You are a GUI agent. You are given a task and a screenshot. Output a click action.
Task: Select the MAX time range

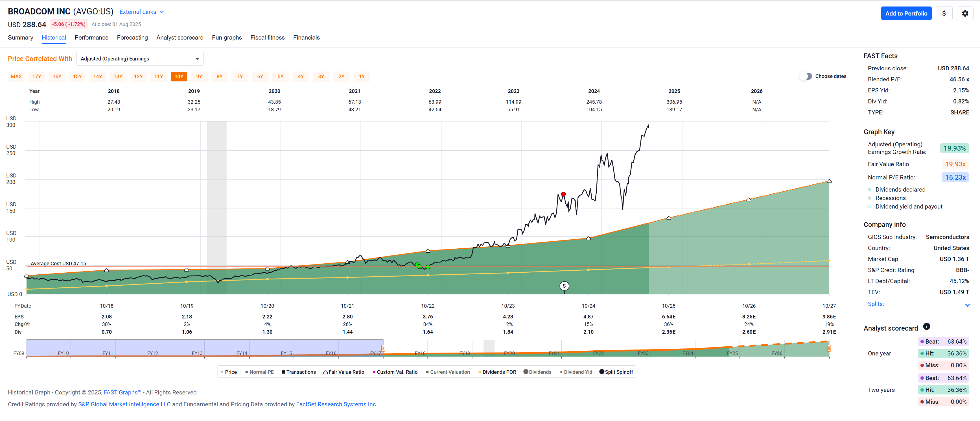point(16,77)
